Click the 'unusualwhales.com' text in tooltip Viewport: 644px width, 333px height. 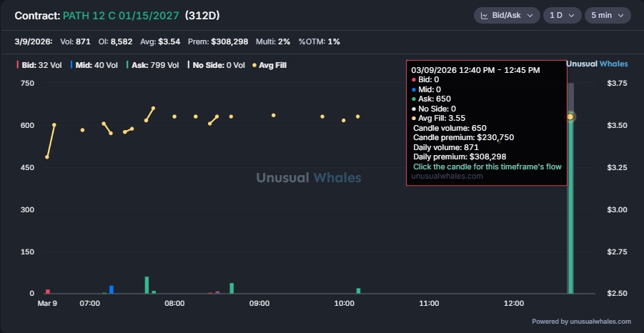point(447,177)
